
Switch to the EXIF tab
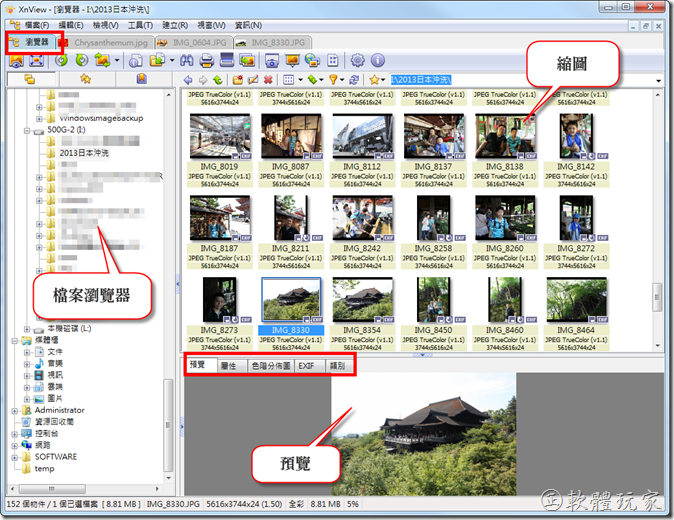(308, 366)
